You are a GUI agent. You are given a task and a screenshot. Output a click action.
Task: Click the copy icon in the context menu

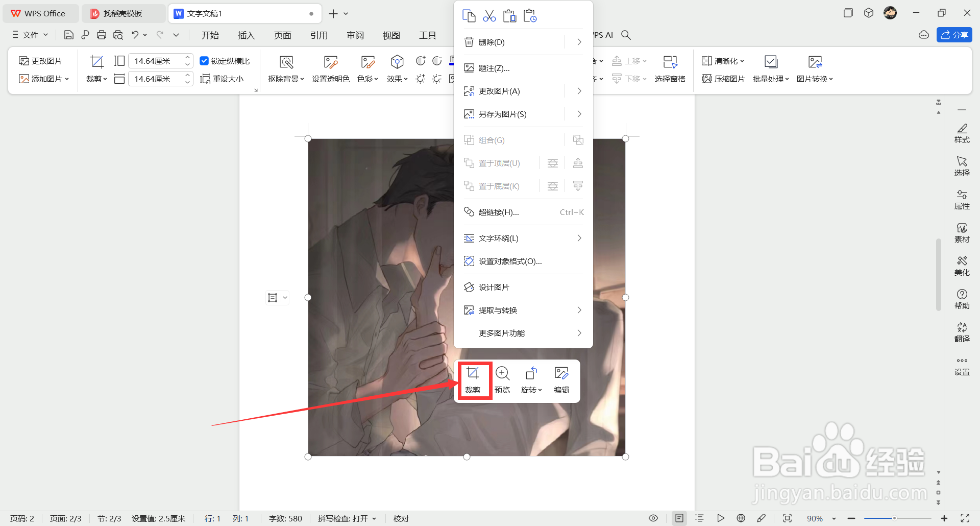coord(469,16)
